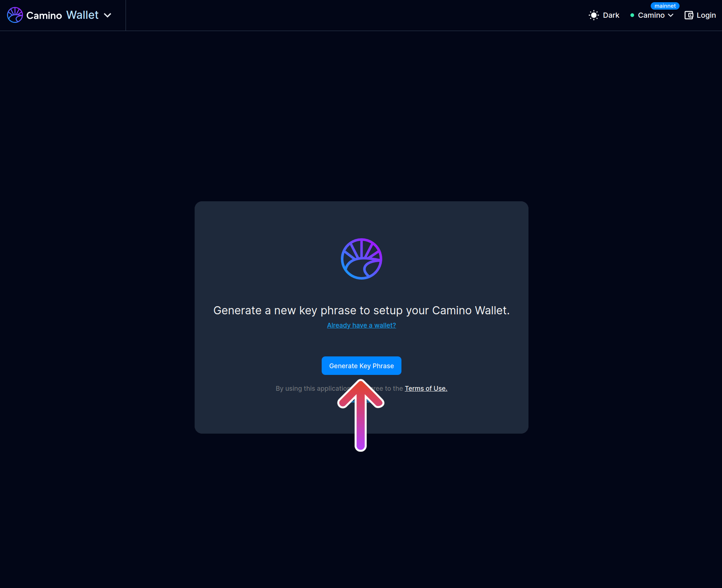Select the Wallet app title
The image size is (722, 588).
[x=82, y=15]
